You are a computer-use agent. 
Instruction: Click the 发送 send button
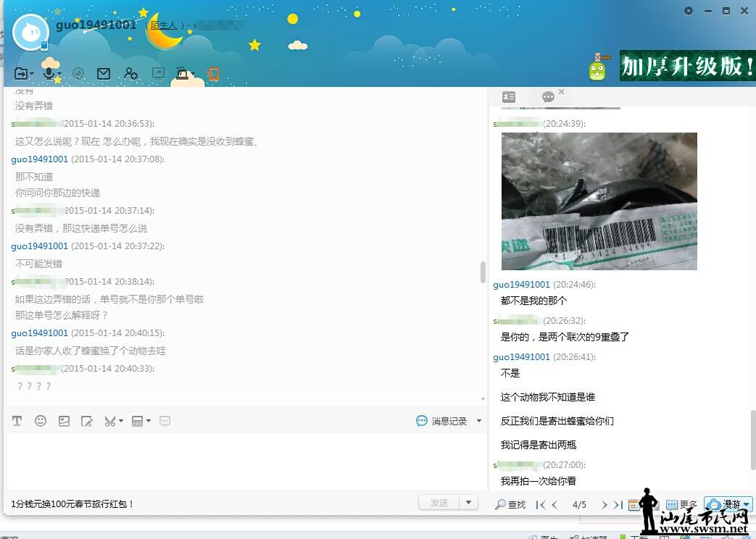pos(439,502)
